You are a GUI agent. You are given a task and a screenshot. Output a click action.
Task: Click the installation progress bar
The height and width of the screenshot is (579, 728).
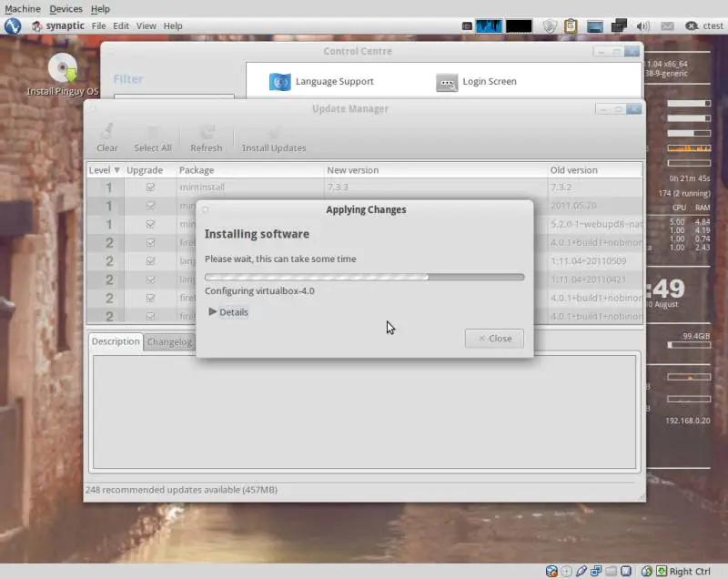click(x=365, y=277)
